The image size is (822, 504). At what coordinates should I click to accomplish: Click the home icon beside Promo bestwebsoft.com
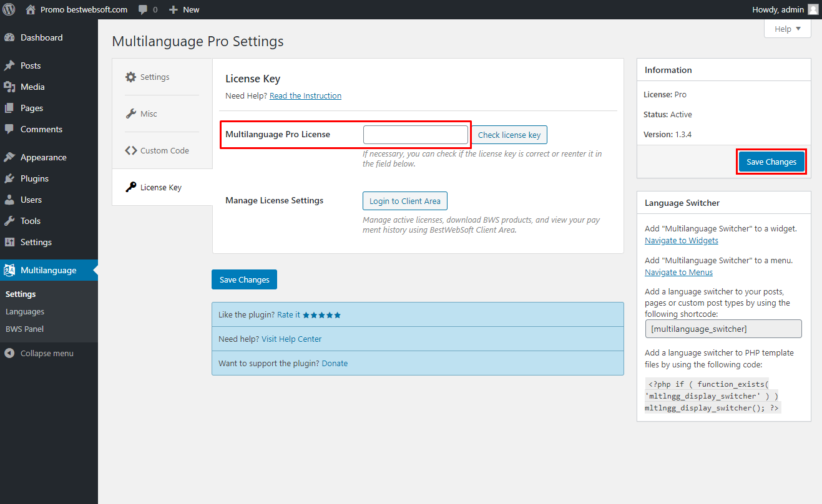(x=31, y=9)
